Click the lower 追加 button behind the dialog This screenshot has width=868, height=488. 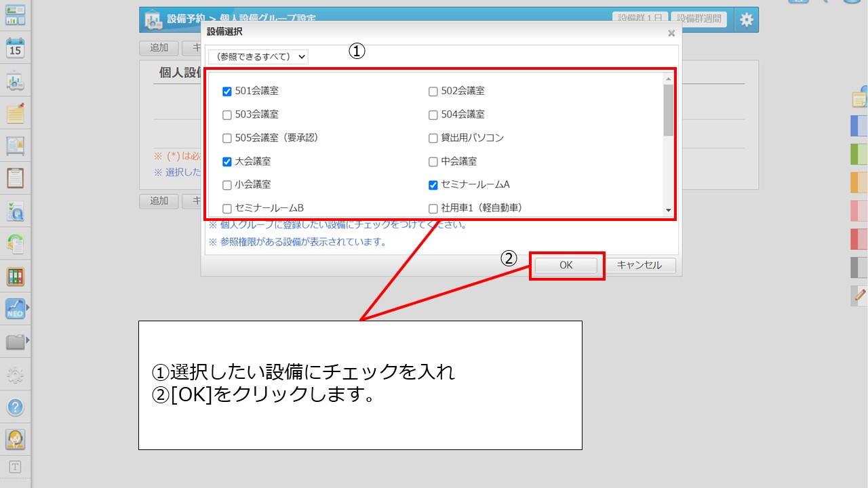[159, 201]
